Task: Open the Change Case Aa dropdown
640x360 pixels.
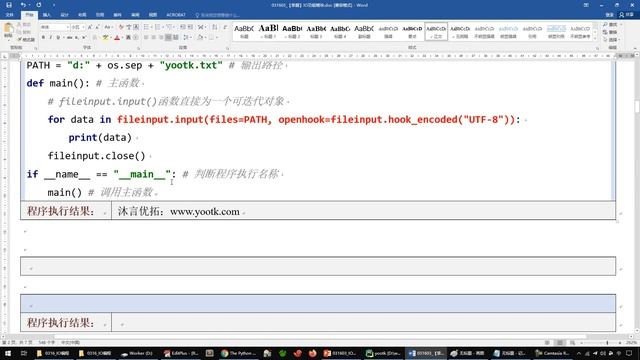Action: coord(108,27)
